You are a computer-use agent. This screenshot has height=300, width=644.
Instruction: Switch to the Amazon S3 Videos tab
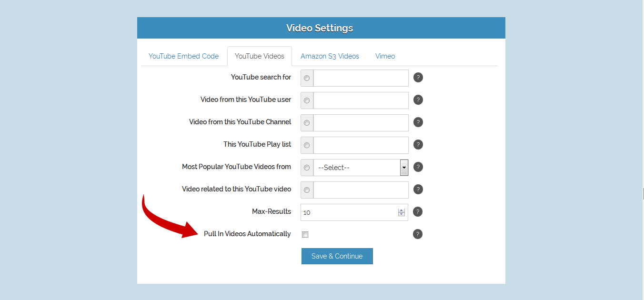tap(330, 56)
